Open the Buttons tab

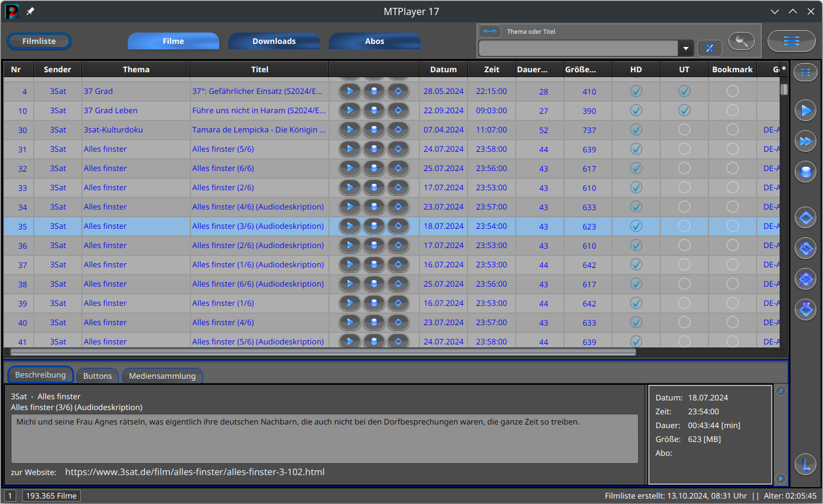[x=98, y=376]
